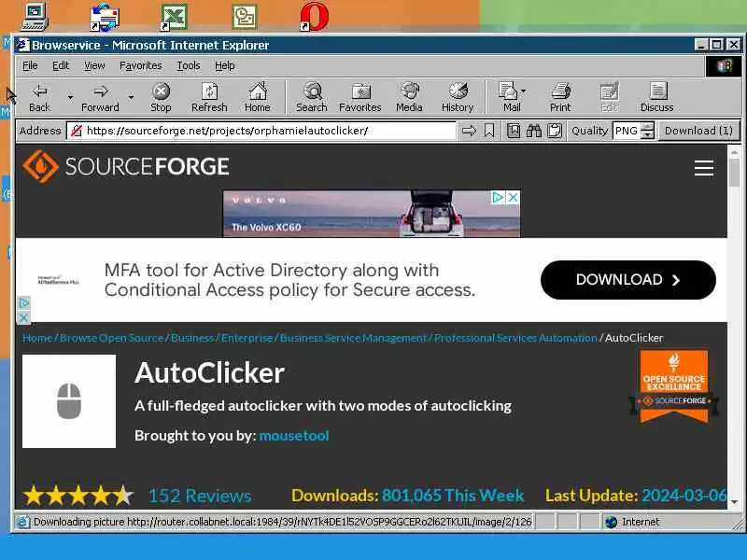Click Browse Open Source breadcrumb
The height and width of the screenshot is (560, 747).
[111, 338]
